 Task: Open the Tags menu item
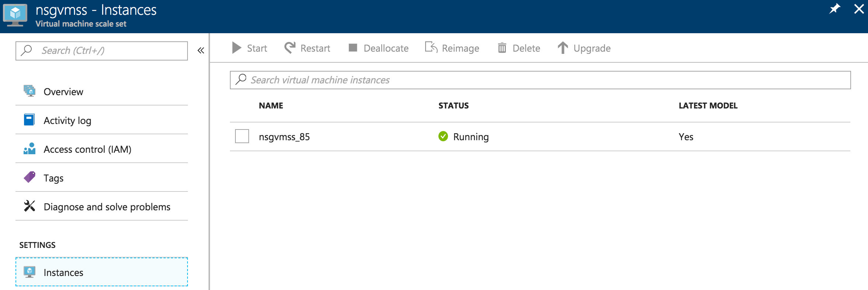coord(102,178)
